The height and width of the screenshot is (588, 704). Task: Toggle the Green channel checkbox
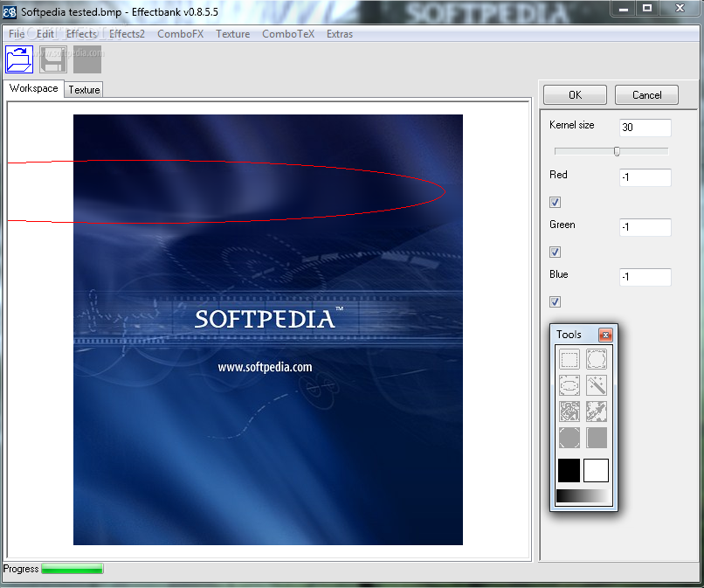555,252
